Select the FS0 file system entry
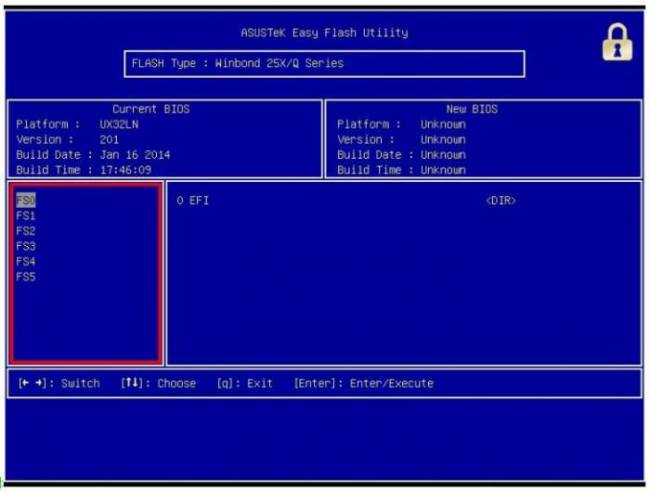Image resolution: width=650 pixels, height=493 pixels. click(26, 200)
